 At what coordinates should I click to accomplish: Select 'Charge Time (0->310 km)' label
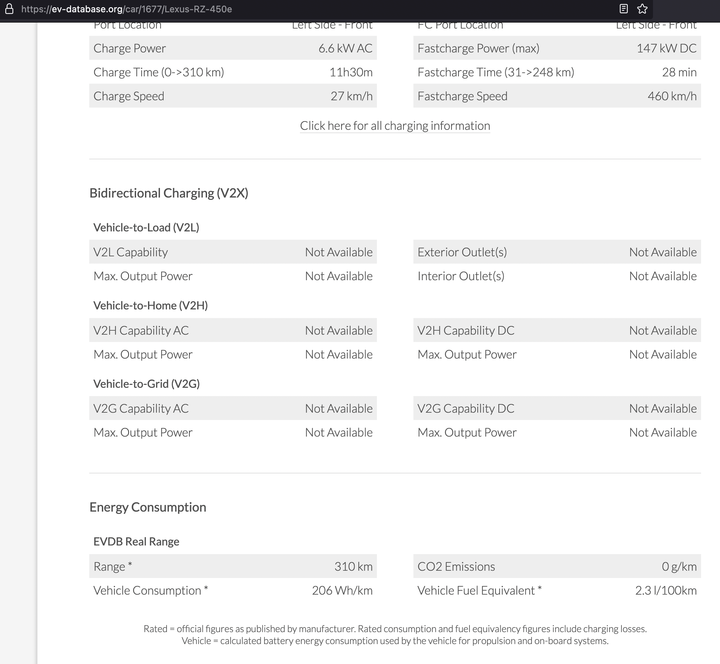coord(158,72)
